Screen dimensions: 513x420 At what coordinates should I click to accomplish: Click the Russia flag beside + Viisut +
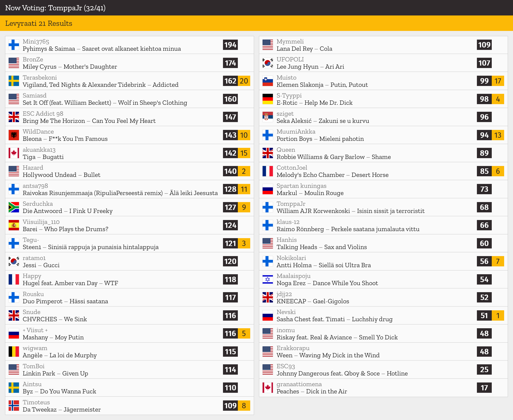(x=14, y=334)
